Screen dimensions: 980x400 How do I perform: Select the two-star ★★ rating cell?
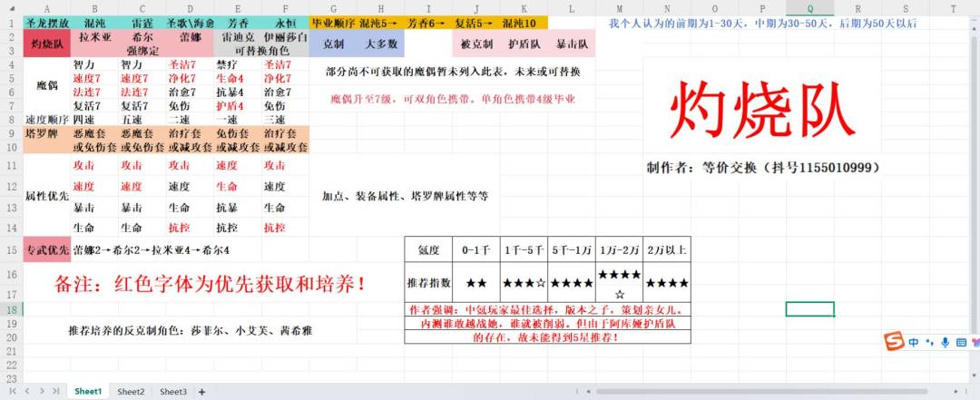(476, 282)
